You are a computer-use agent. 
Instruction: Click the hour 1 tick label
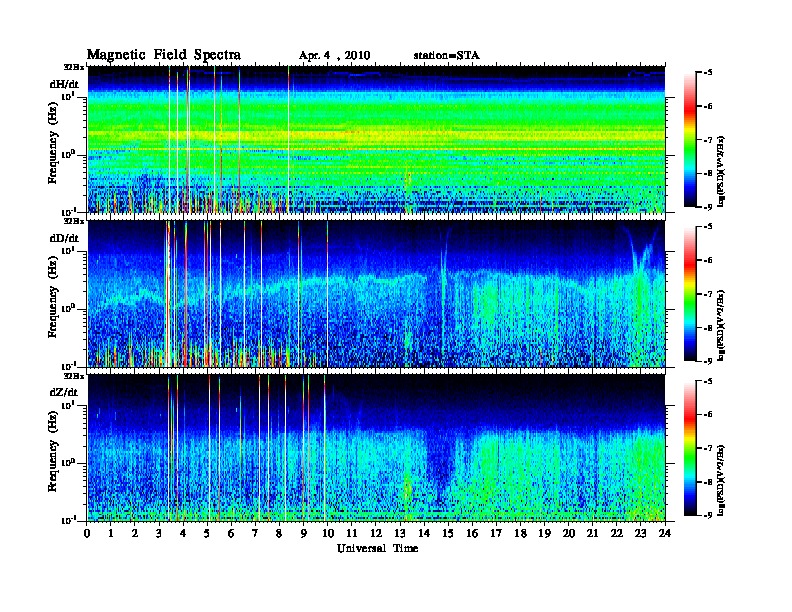coord(111,533)
